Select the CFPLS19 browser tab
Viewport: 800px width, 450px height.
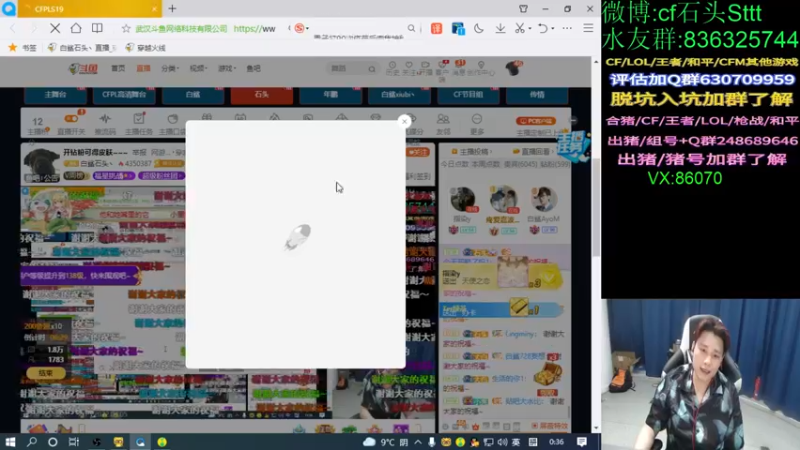click(90, 9)
